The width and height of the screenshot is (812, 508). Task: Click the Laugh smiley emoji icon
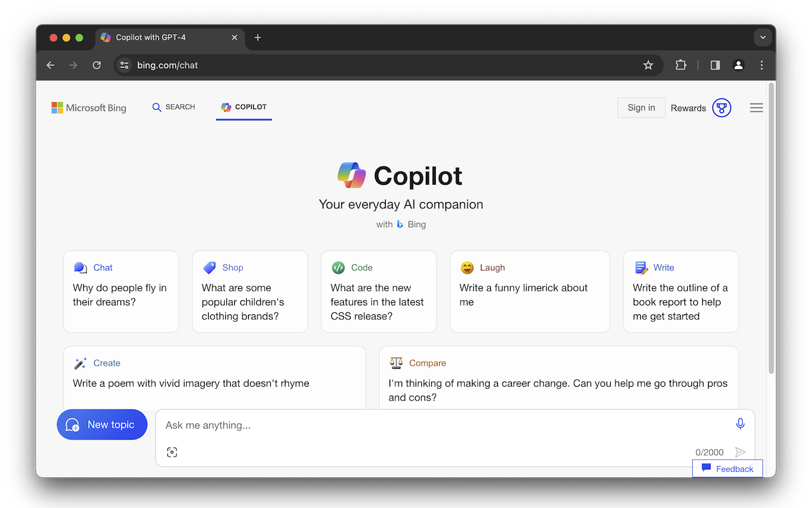467,267
